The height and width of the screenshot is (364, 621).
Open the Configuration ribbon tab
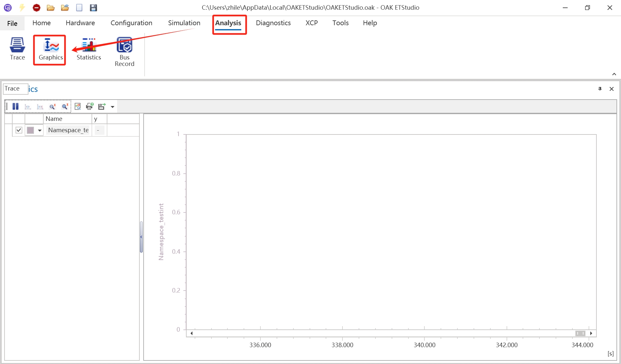pyautogui.click(x=131, y=23)
